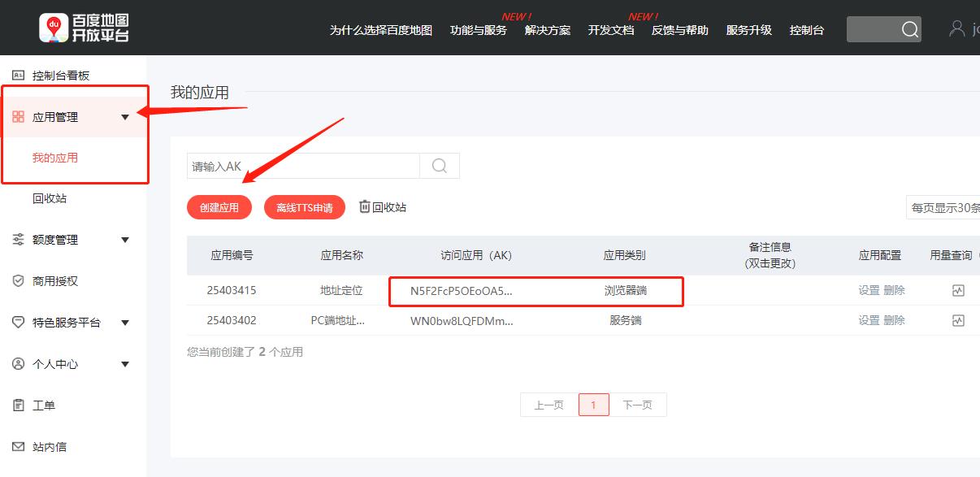Click the 工单 icon in the sidebar
Image resolution: width=980 pixels, height=477 pixels.
point(17,405)
